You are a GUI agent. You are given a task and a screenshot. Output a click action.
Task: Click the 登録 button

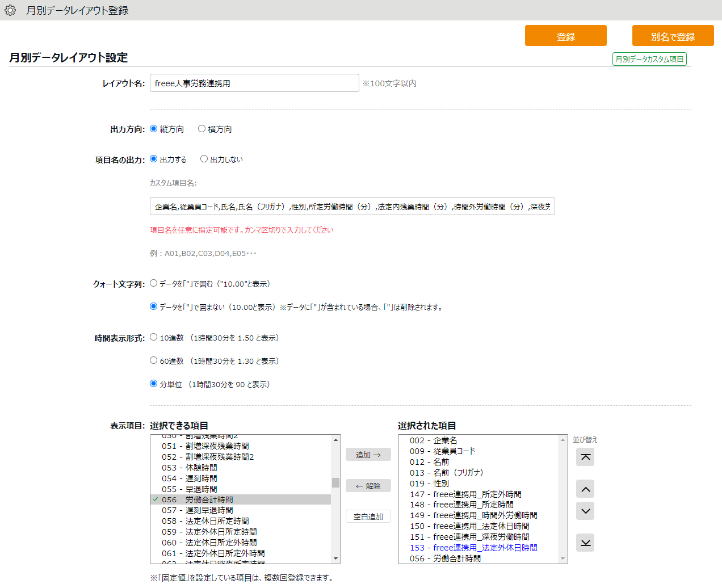point(565,36)
